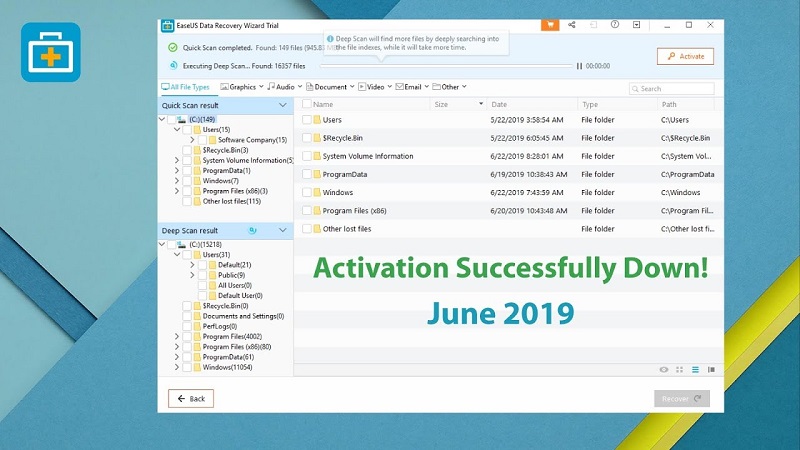Switch to list view icon
The width and height of the screenshot is (800, 450).
[x=695, y=369]
